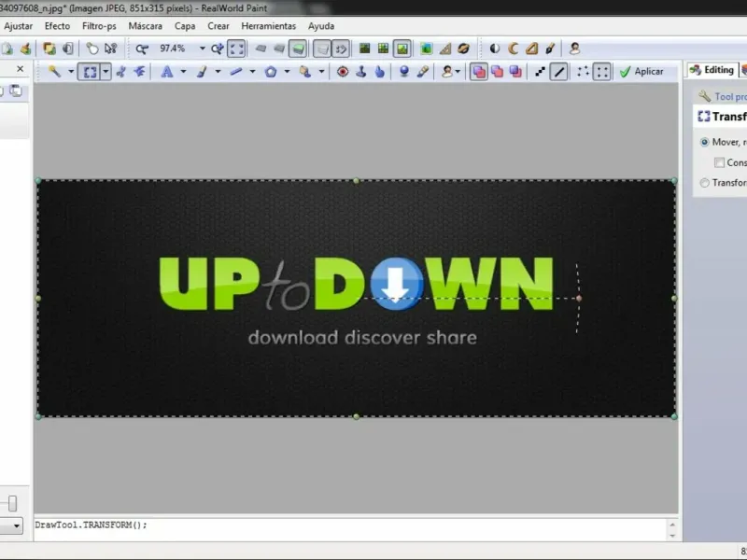Click the half-circle contrast adjustment icon
Image resolution: width=747 pixels, height=560 pixels.
coord(495,49)
